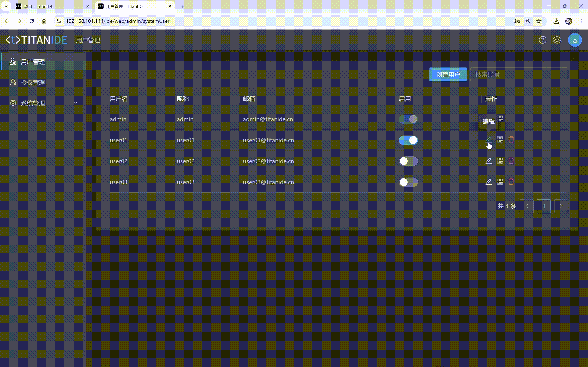Open 授权管理 in the sidebar
The height and width of the screenshot is (367, 588).
click(33, 83)
